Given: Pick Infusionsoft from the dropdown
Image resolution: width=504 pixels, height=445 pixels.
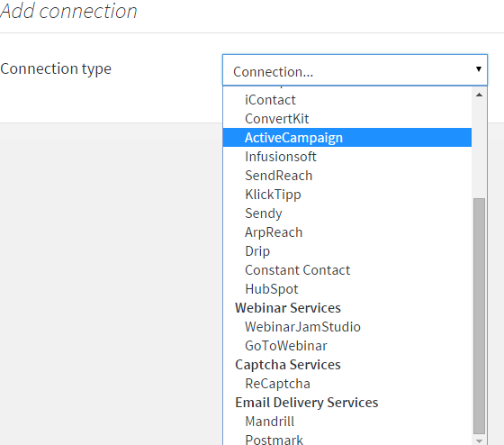Looking at the screenshot, I should tap(347, 157).
